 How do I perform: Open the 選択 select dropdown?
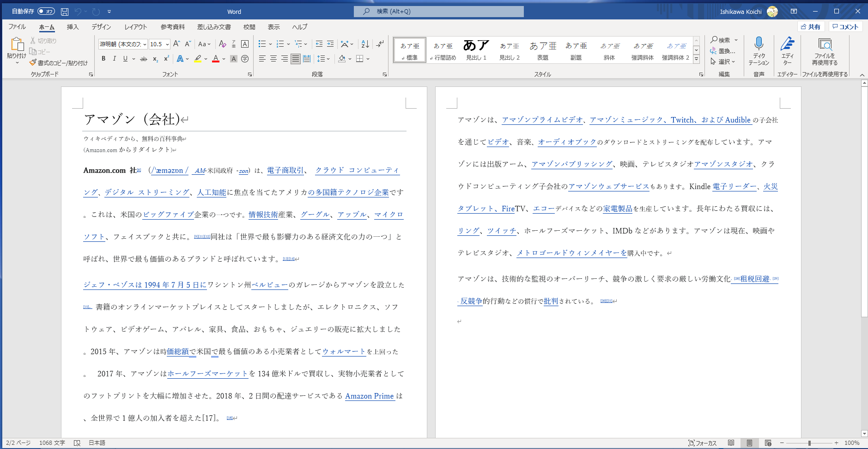[x=723, y=62]
